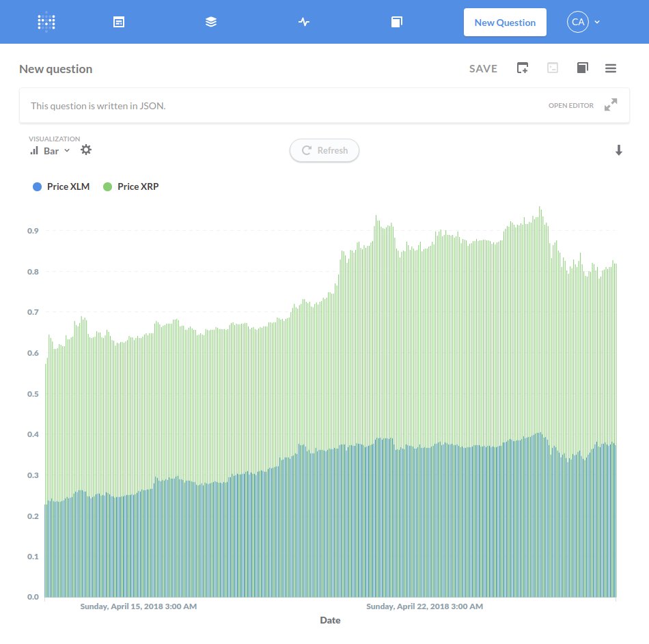The image size is (649, 644).
Task: Click the 0.5 y-axis tick label
Action: [33, 393]
